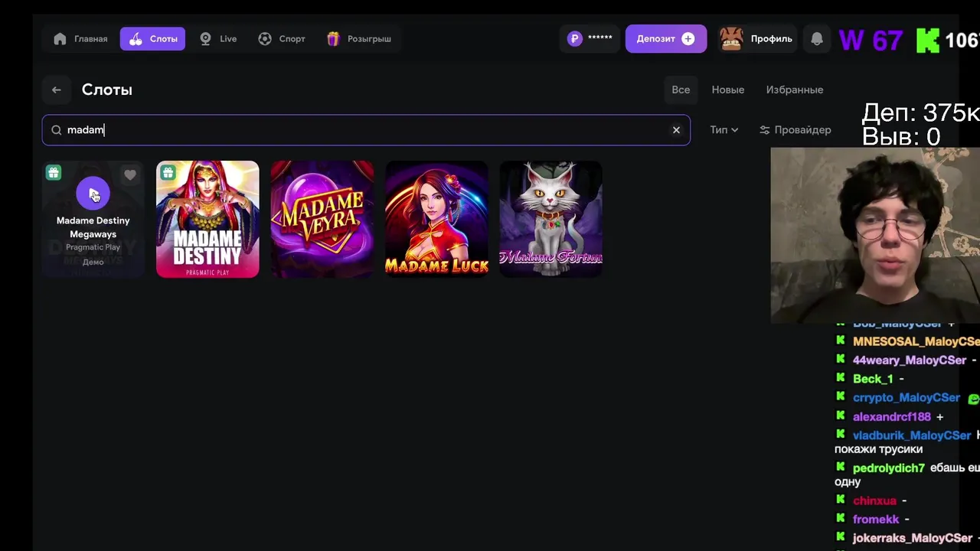Click the profile avatar icon
This screenshot has height=551, width=980.
pos(732,39)
